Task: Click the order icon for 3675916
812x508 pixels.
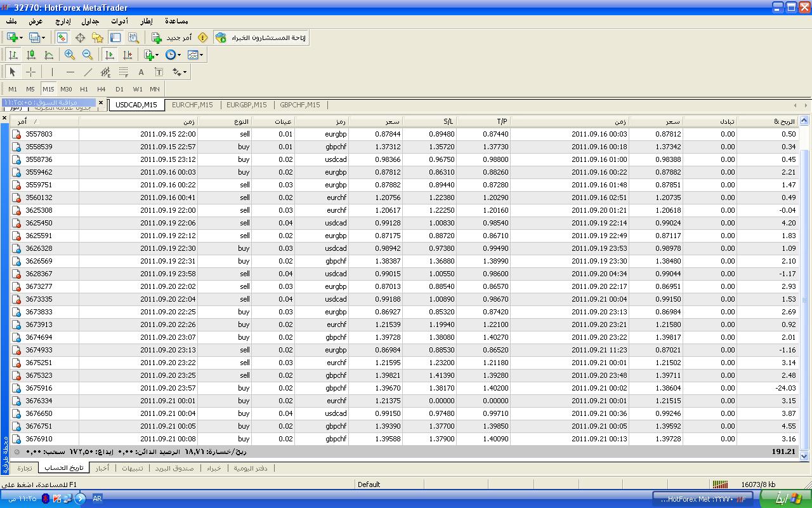Action: point(16,388)
